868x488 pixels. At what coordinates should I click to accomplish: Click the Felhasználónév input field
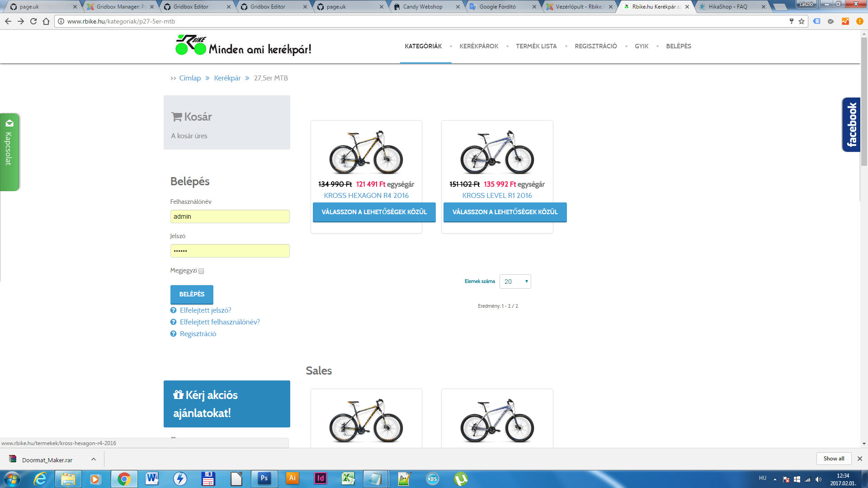click(230, 216)
